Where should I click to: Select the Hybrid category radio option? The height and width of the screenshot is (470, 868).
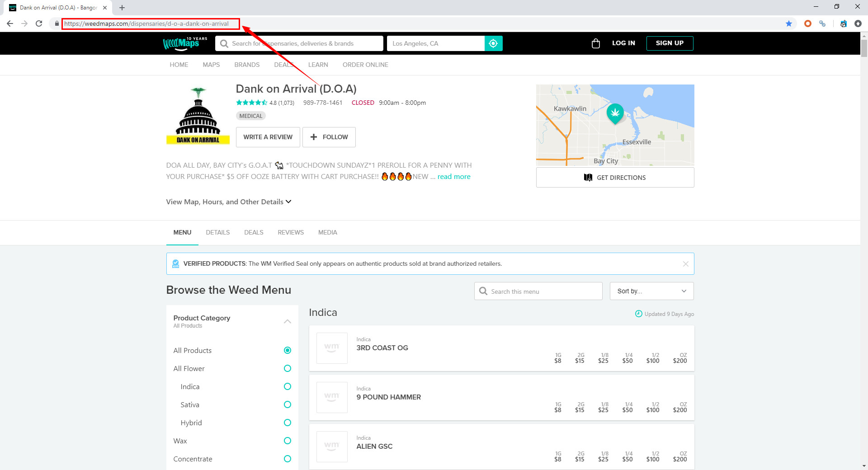pyautogui.click(x=288, y=423)
